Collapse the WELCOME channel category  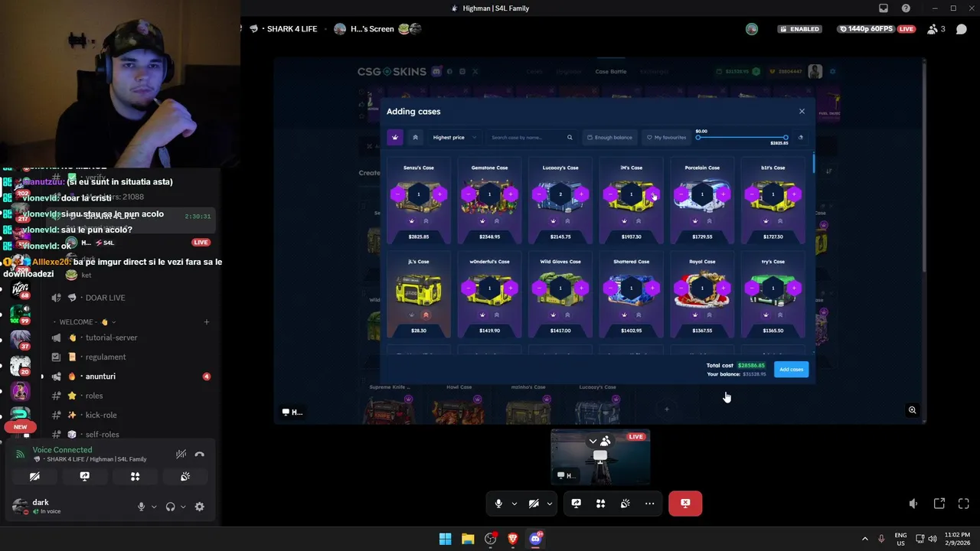click(83, 322)
